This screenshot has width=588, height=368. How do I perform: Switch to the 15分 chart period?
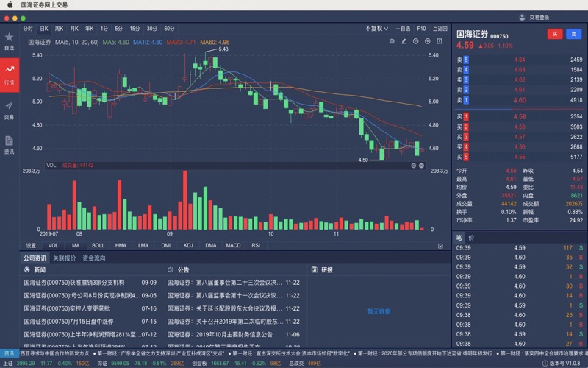tap(135, 29)
